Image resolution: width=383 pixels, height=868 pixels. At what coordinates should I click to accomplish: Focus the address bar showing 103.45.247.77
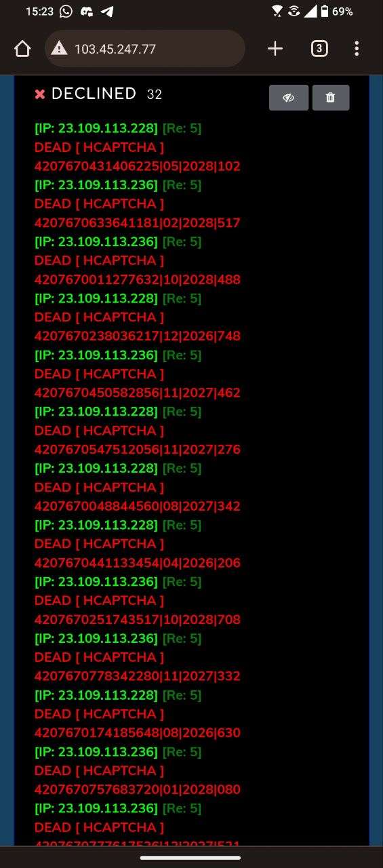[x=145, y=49]
